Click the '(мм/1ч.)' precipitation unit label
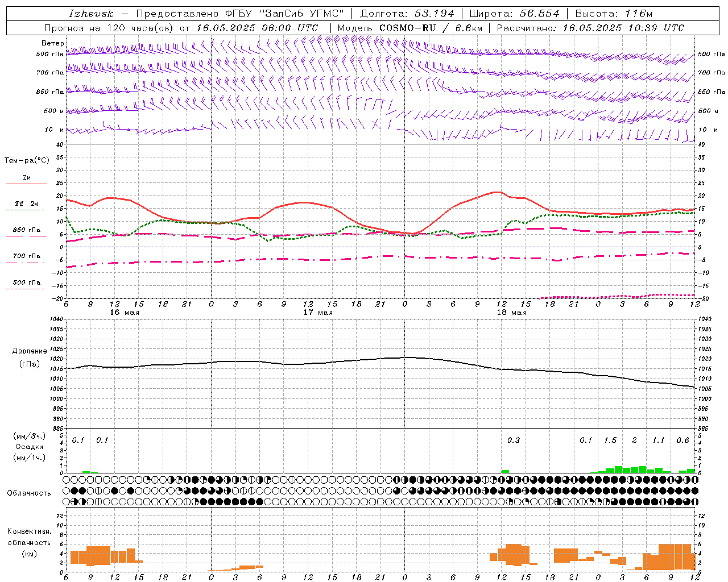 (x=29, y=458)
